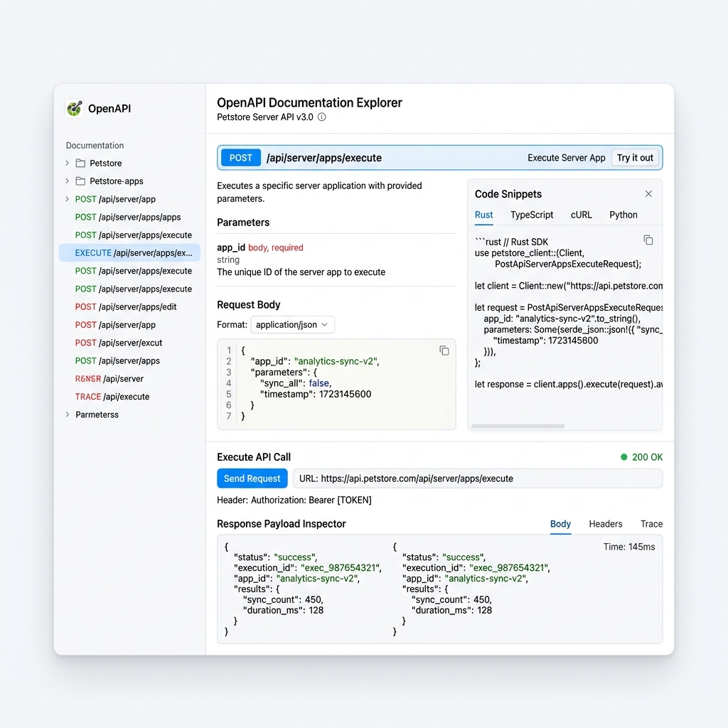Screen dimensions: 728x728
Task: Select EXECUTE /api/server/apps/ex... in sidebar
Action: [x=129, y=252]
